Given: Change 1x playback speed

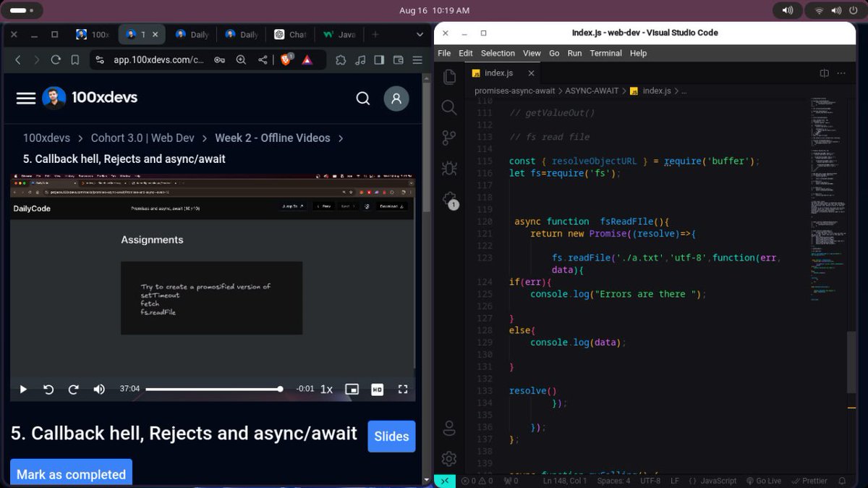Looking at the screenshot, I should [327, 390].
